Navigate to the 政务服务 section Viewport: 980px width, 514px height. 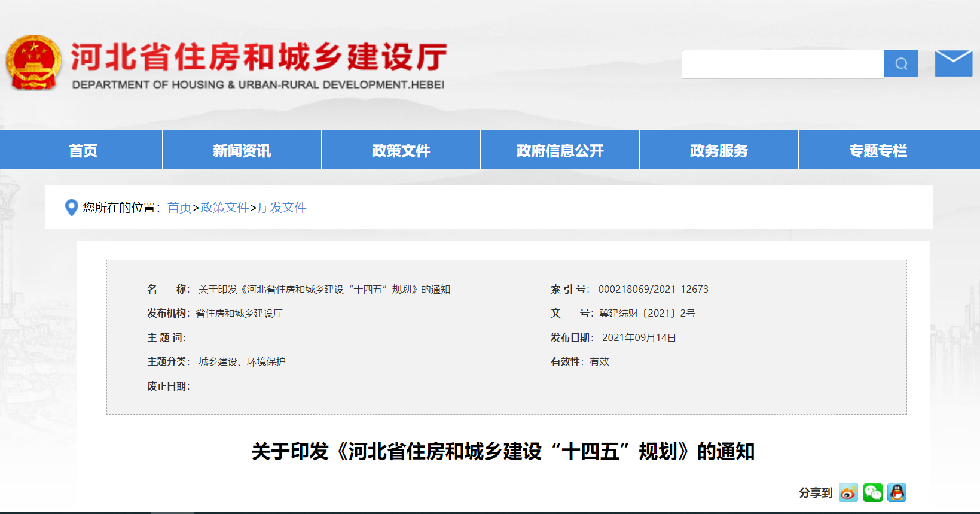(x=719, y=150)
